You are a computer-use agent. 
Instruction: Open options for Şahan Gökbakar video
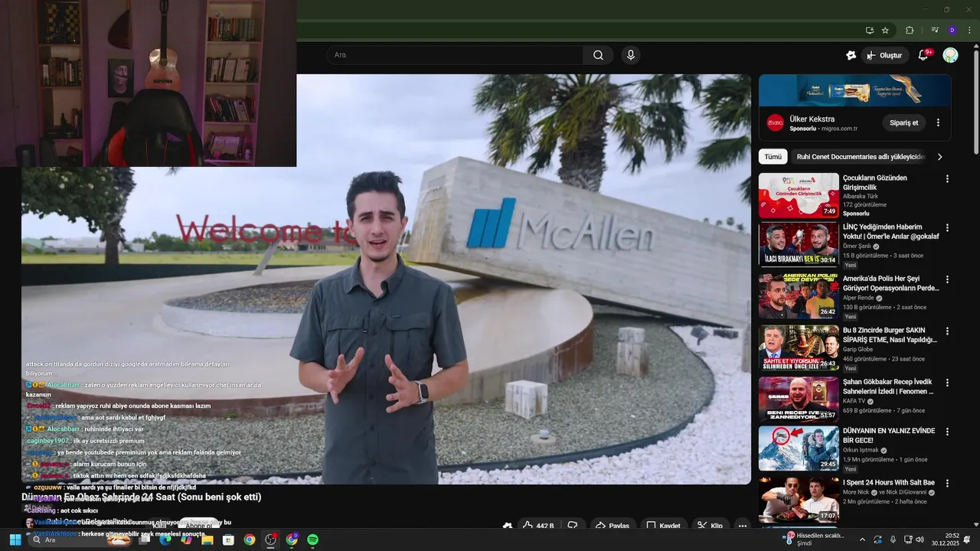click(947, 382)
